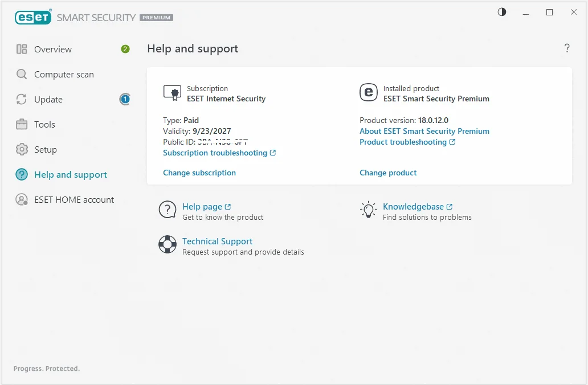This screenshot has height=385, width=588.
Task: Open Product troubleshooting link
Action: [x=403, y=142]
